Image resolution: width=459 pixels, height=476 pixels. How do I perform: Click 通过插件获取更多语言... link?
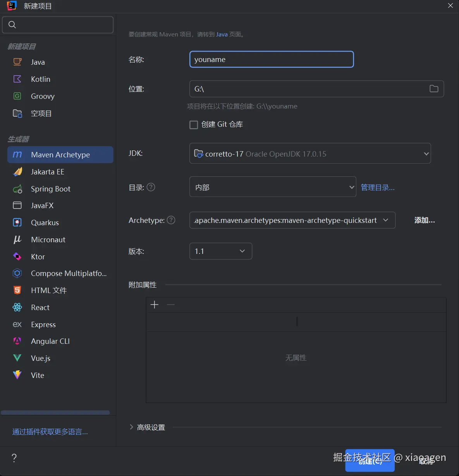pos(50,432)
